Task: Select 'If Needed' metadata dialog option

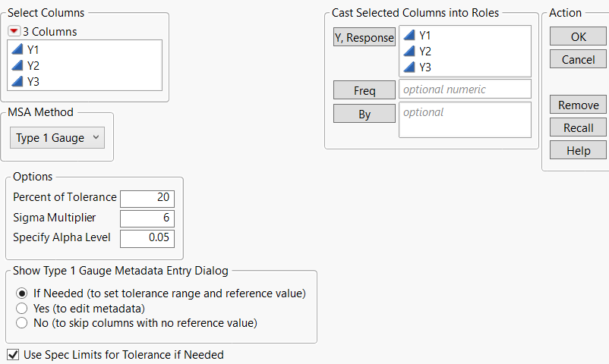Action: 22,293
